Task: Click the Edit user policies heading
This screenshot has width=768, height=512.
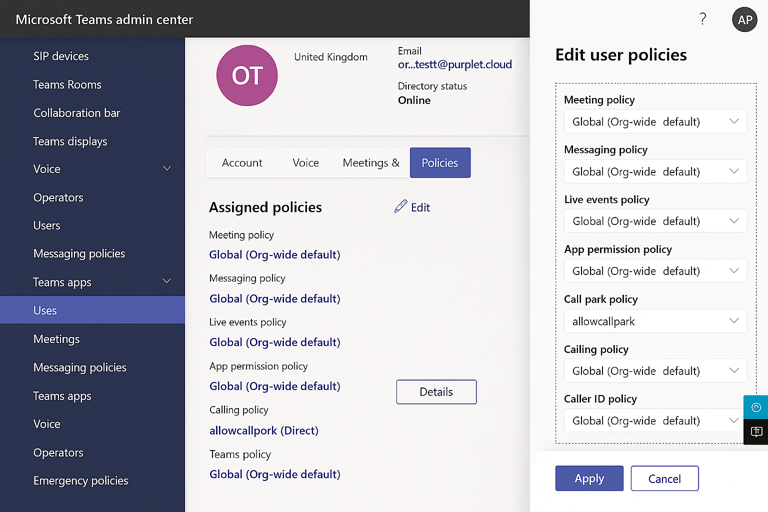Action: click(x=621, y=55)
